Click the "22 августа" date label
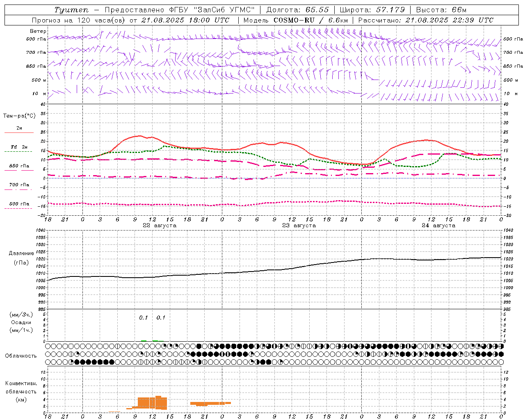Image resolution: width=525 pixels, height=420 pixels. click(160, 226)
